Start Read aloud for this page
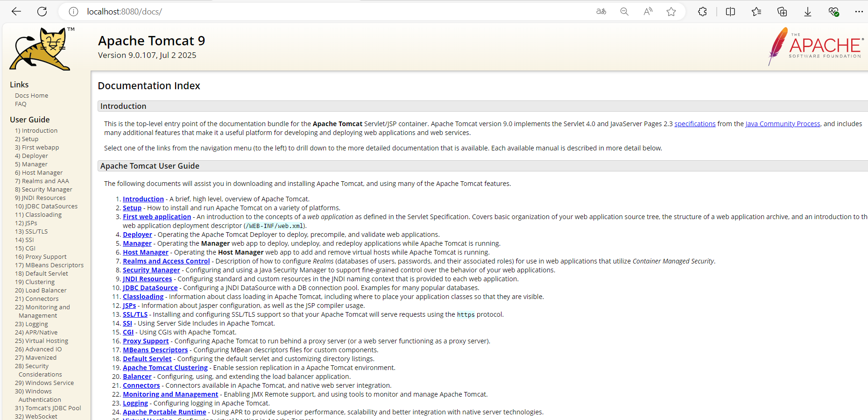 tap(648, 12)
